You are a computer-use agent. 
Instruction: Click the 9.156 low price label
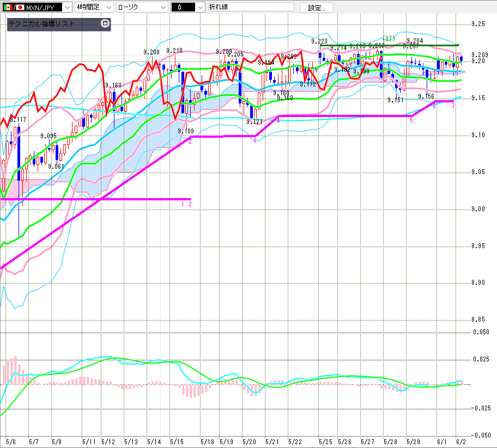426,96
